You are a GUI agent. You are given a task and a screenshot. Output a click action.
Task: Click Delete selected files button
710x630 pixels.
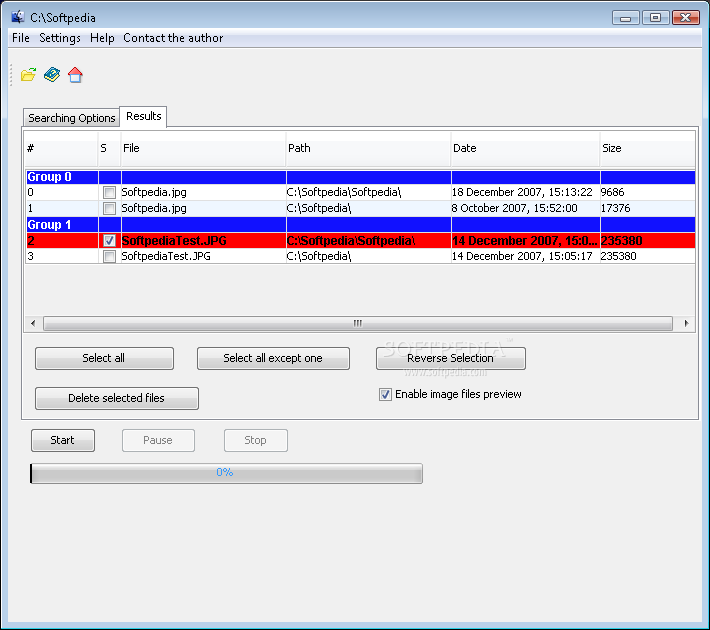pos(117,398)
